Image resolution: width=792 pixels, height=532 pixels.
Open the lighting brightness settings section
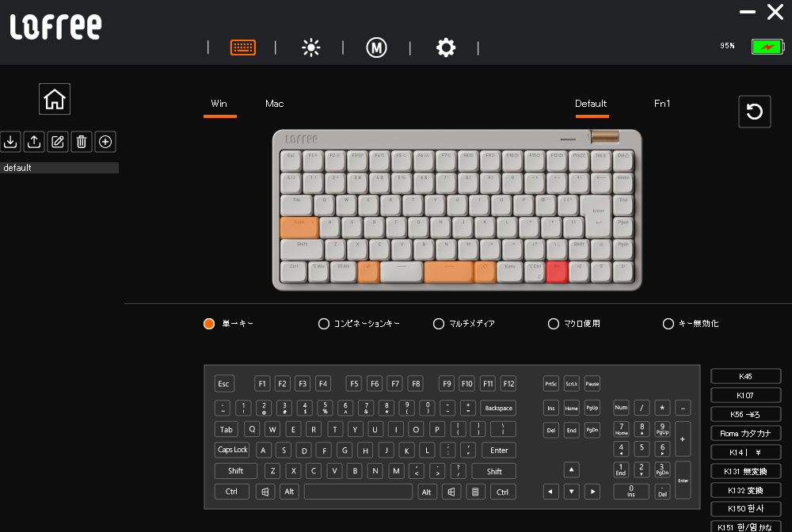coord(311,47)
